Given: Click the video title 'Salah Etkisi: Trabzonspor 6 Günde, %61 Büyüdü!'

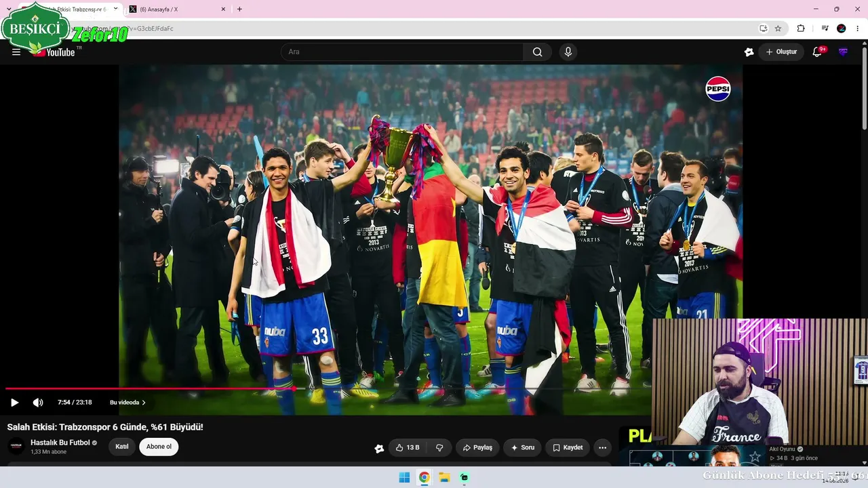Looking at the screenshot, I should coord(105,427).
